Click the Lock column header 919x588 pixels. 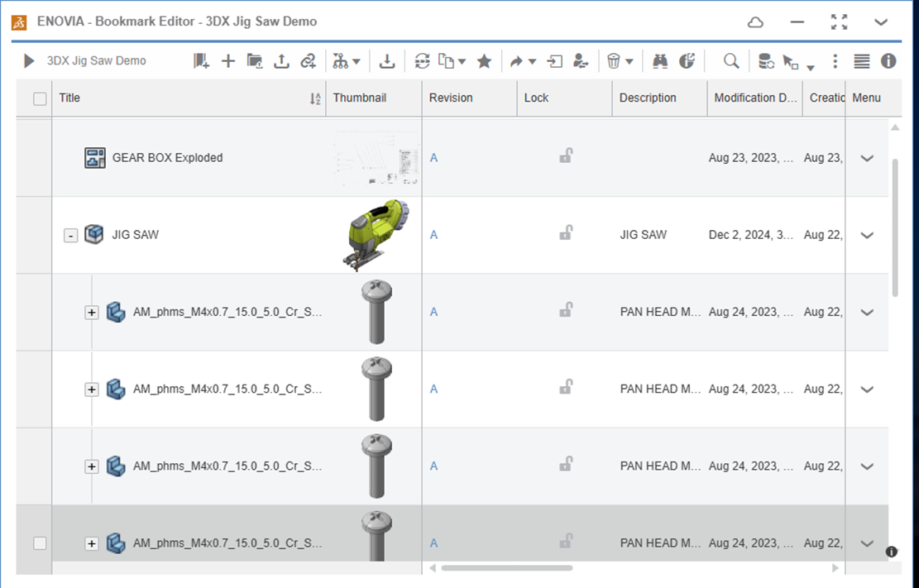point(564,98)
